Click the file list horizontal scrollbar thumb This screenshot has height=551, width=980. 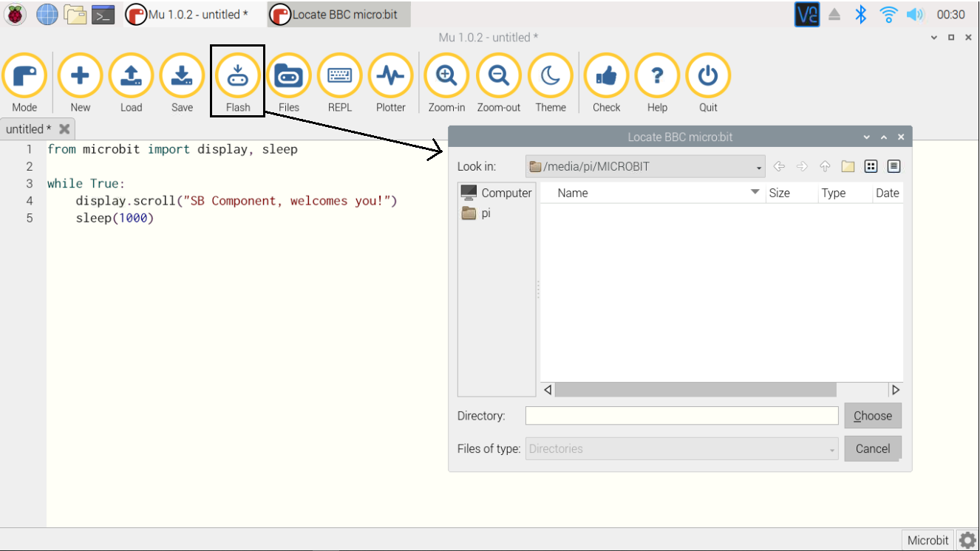tap(695, 389)
